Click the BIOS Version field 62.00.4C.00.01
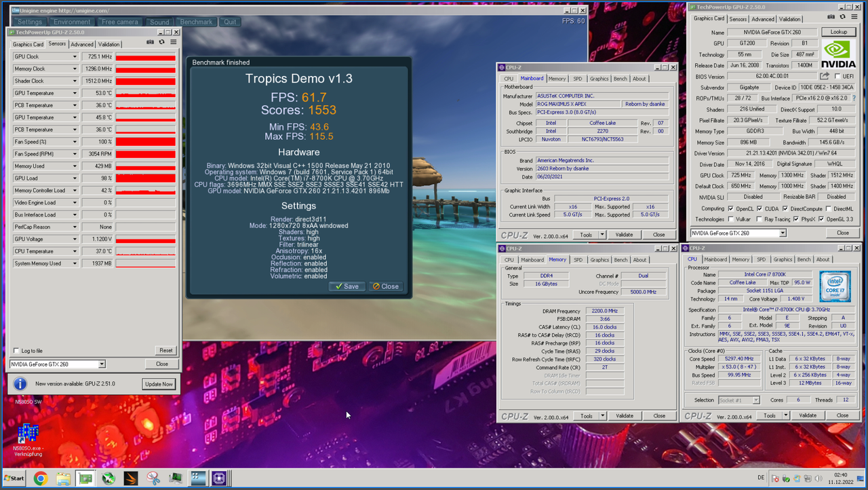Viewport: 868px width, 490px height. (x=771, y=77)
